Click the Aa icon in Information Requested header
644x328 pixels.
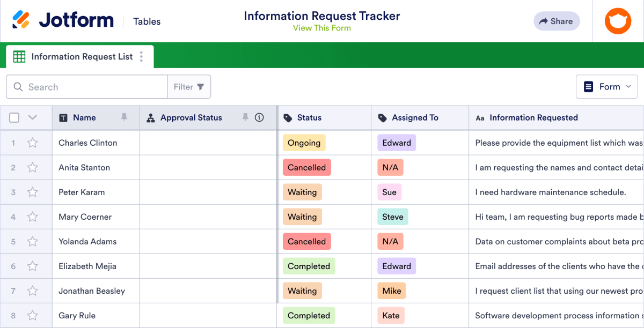pyautogui.click(x=480, y=117)
